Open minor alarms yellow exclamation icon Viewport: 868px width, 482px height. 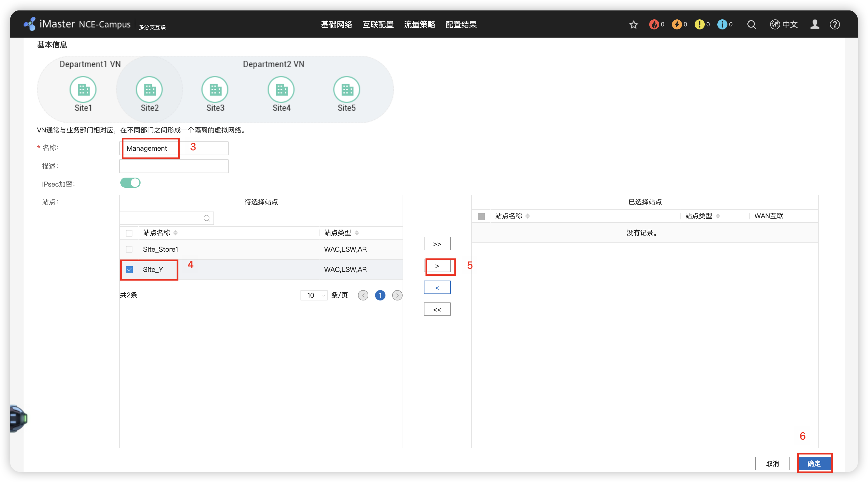point(699,25)
